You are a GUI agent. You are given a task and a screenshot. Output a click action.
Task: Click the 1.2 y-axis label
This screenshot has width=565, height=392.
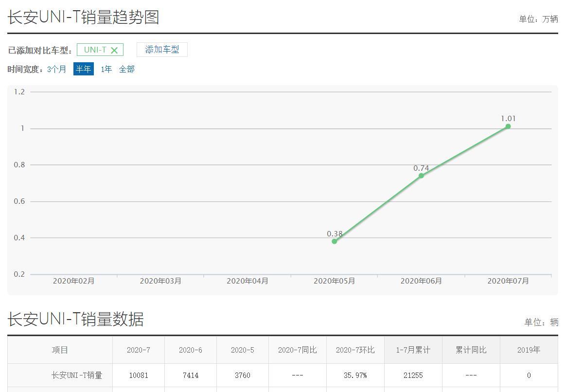19,92
